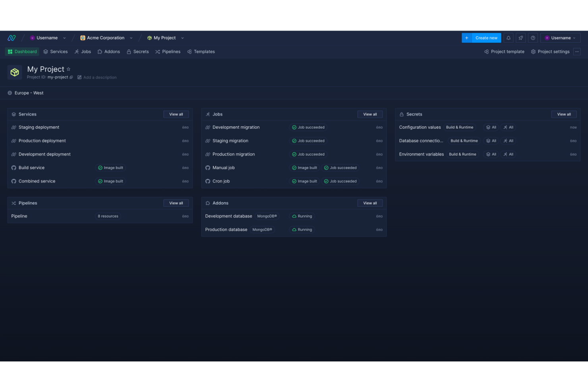Open the Services tab

tap(56, 52)
